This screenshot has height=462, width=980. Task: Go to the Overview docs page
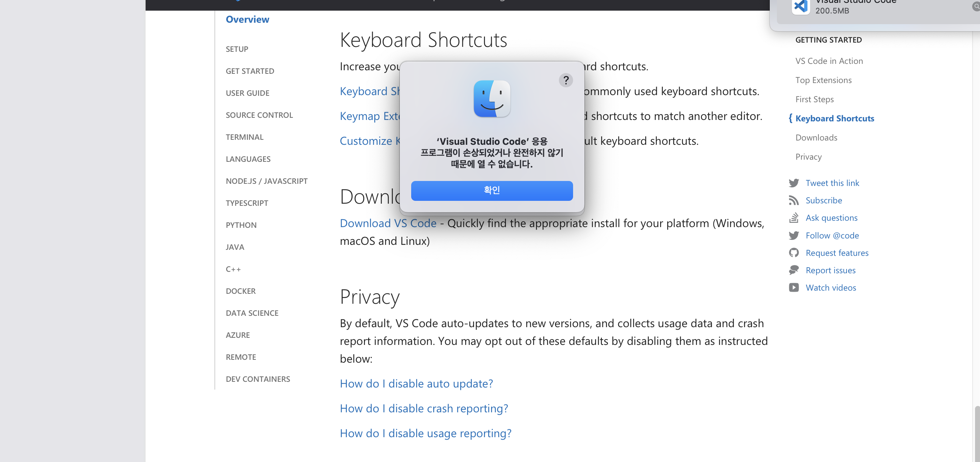click(x=247, y=20)
